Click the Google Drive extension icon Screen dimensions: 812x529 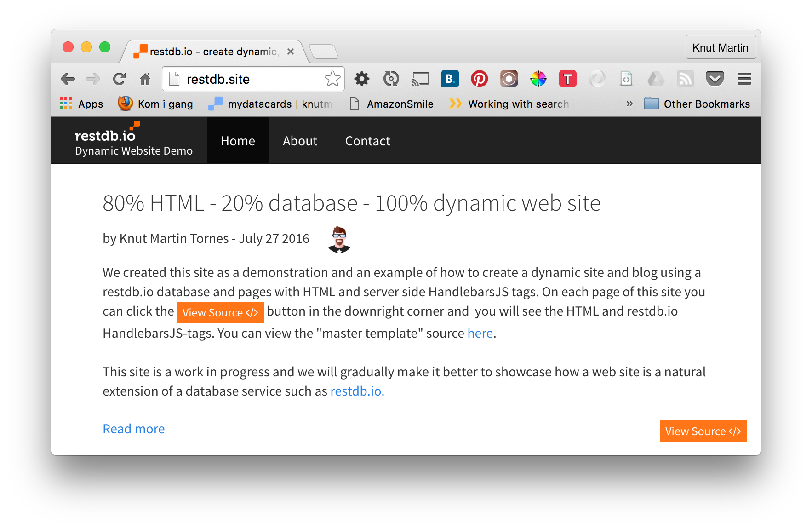coord(656,79)
